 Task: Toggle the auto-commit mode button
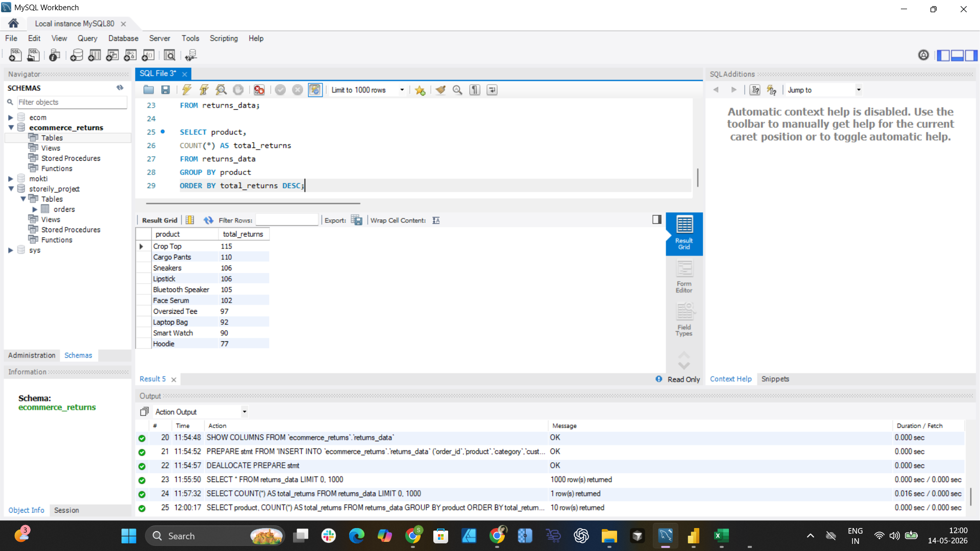(x=315, y=90)
